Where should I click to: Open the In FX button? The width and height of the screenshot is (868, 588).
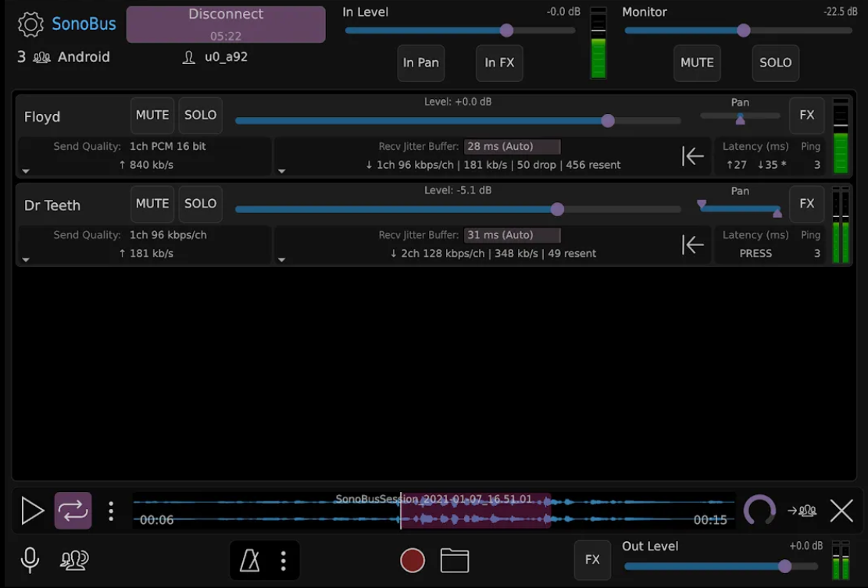pos(499,62)
